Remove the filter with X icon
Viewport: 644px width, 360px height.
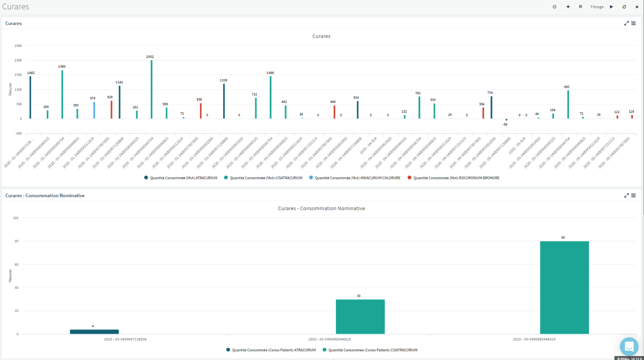click(x=637, y=7)
